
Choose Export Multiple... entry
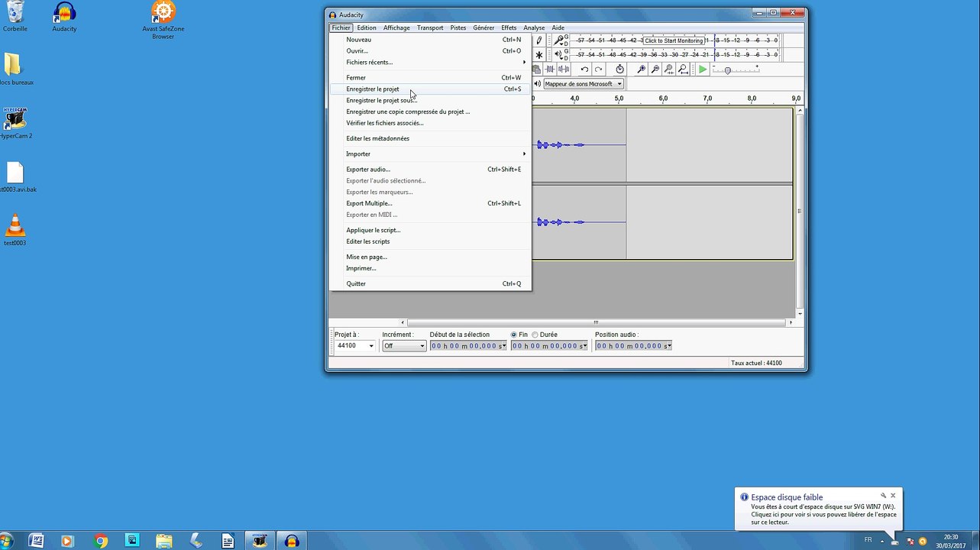point(430,204)
